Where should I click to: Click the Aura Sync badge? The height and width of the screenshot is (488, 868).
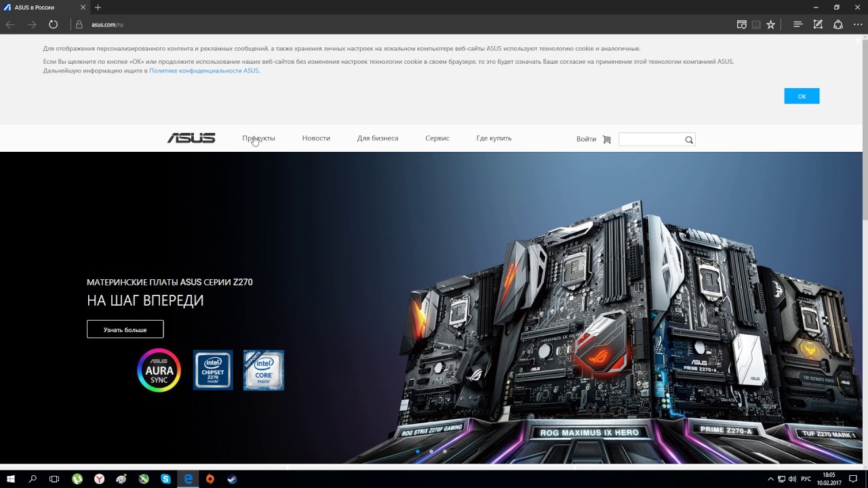click(x=159, y=370)
